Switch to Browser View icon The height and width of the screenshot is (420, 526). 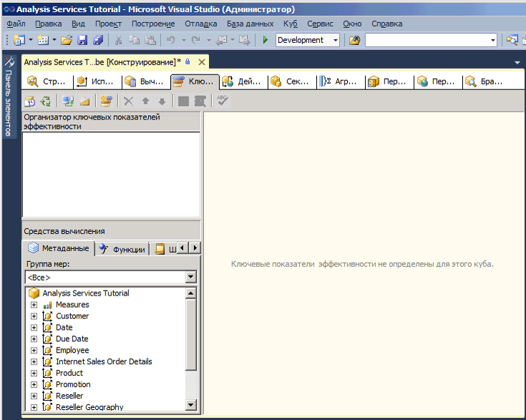point(200,101)
